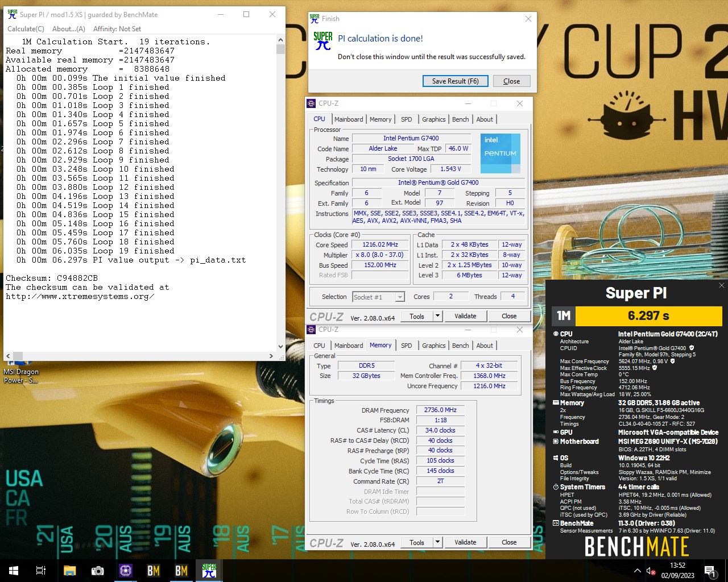728x582 pixels.
Task: Open SPD tab in top CPU-Z window
Action: pos(407,119)
